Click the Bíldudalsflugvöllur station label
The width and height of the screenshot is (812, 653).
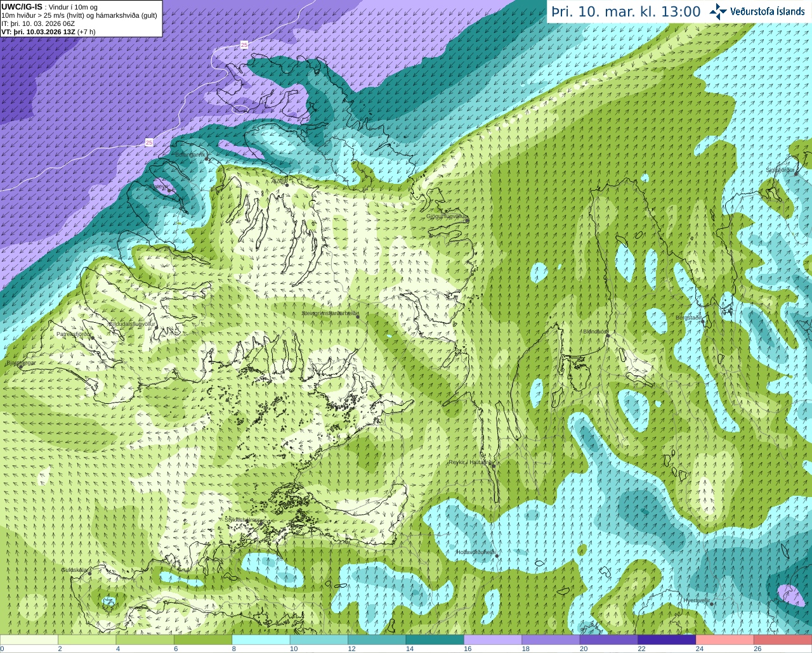[x=132, y=323]
